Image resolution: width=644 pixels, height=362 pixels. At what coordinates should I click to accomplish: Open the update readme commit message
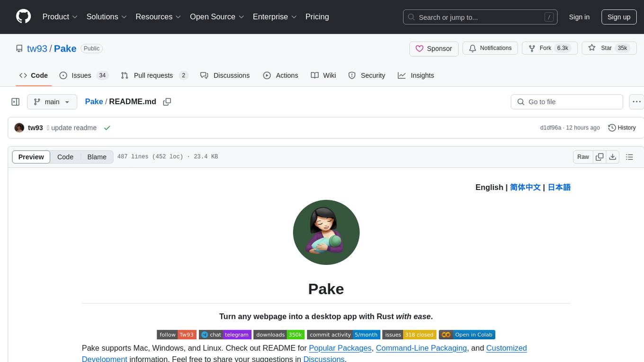point(74,128)
